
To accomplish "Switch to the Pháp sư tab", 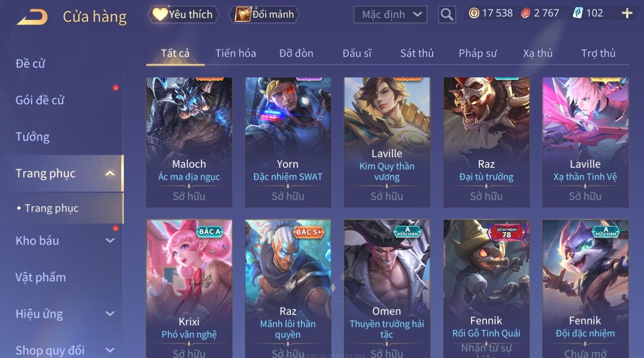I will 478,53.
